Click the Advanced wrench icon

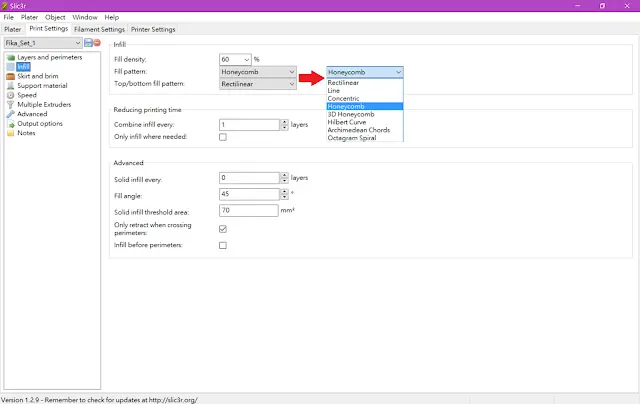[11, 114]
